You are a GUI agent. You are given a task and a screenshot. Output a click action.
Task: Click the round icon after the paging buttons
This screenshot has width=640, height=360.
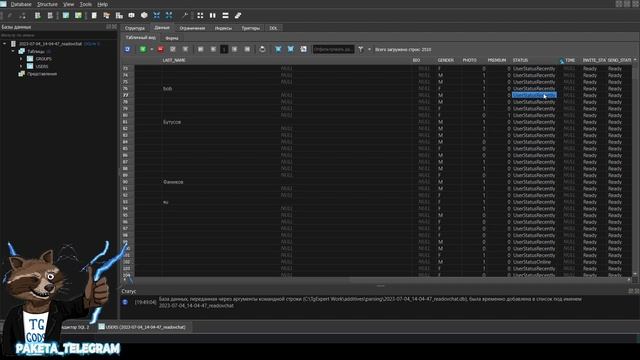[x=262, y=49]
